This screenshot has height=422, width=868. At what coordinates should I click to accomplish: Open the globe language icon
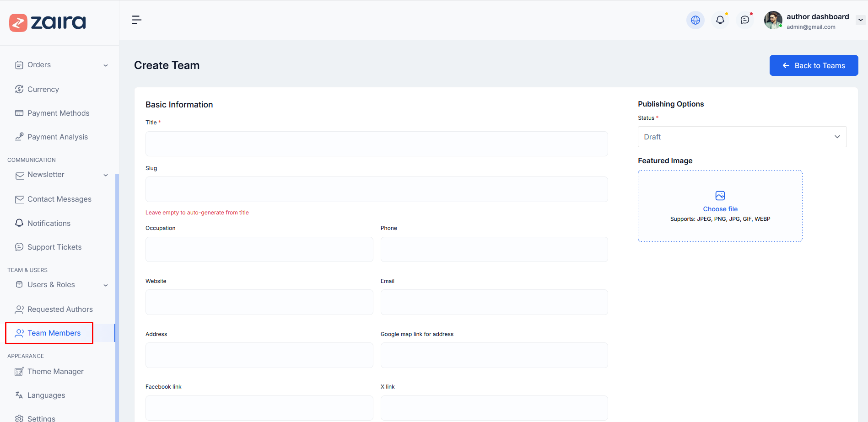point(695,20)
